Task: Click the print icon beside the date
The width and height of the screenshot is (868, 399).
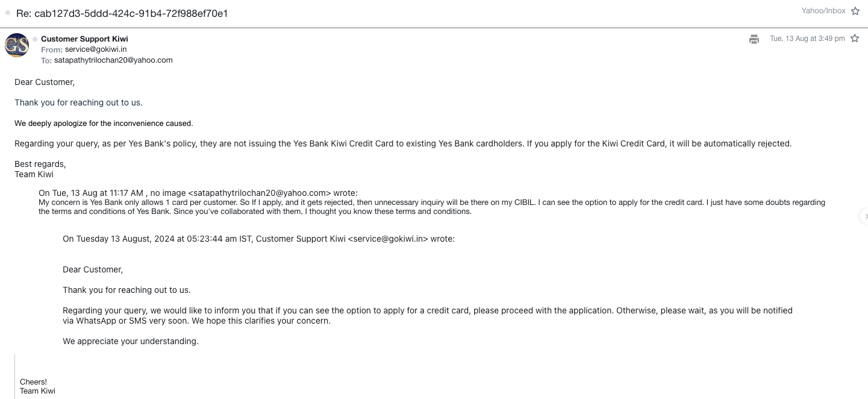Action: [x=754, y=39]
